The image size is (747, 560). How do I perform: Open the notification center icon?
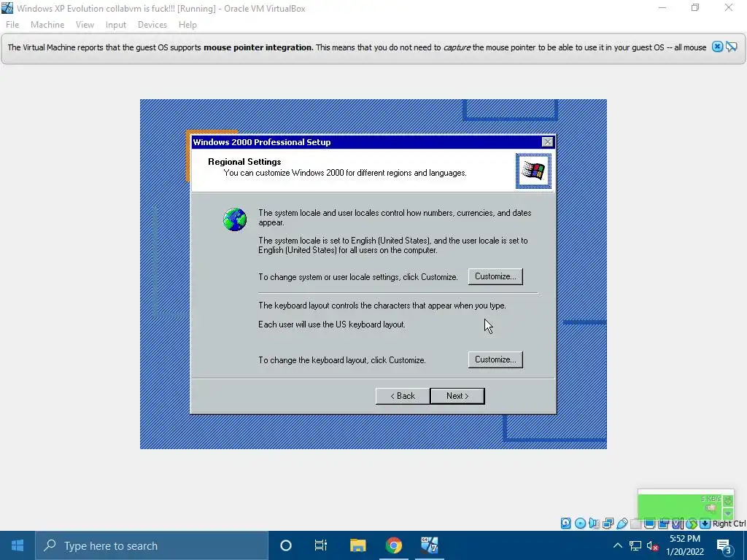724,546
